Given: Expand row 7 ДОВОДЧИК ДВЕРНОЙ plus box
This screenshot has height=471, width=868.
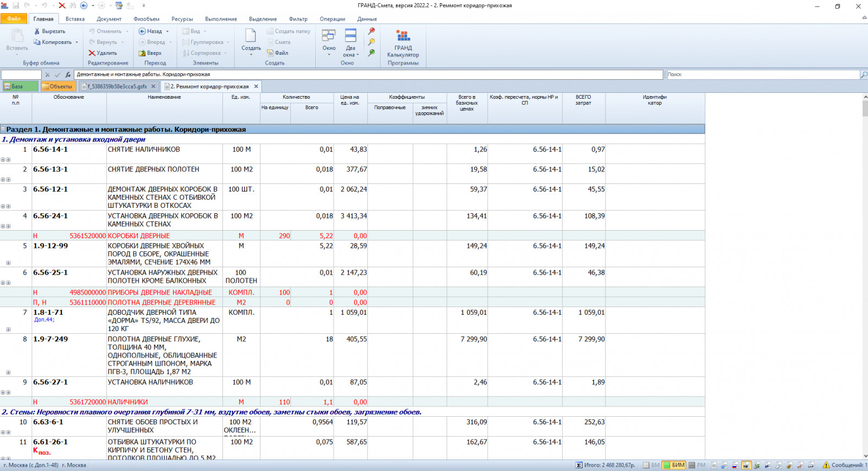Looking at the screenshot, I should coord(8,329).
